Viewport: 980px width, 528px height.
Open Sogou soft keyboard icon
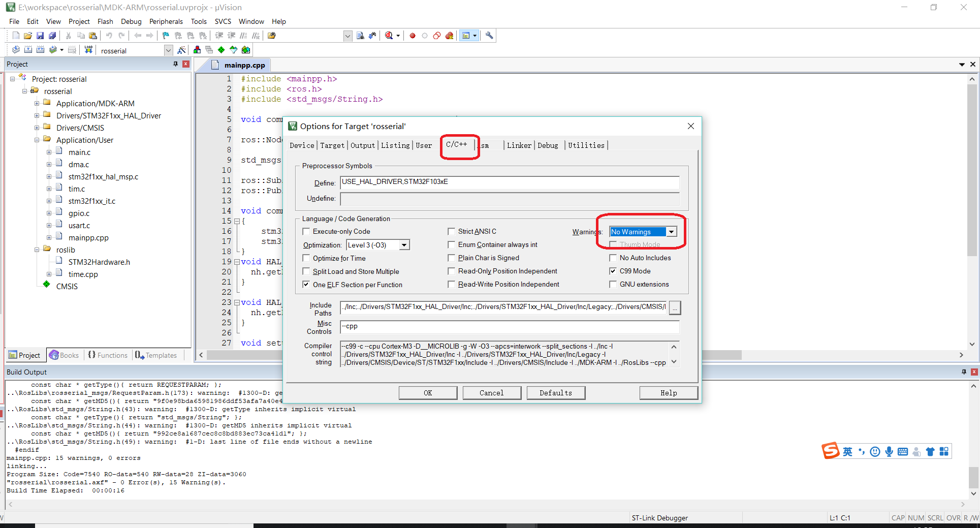903,451
